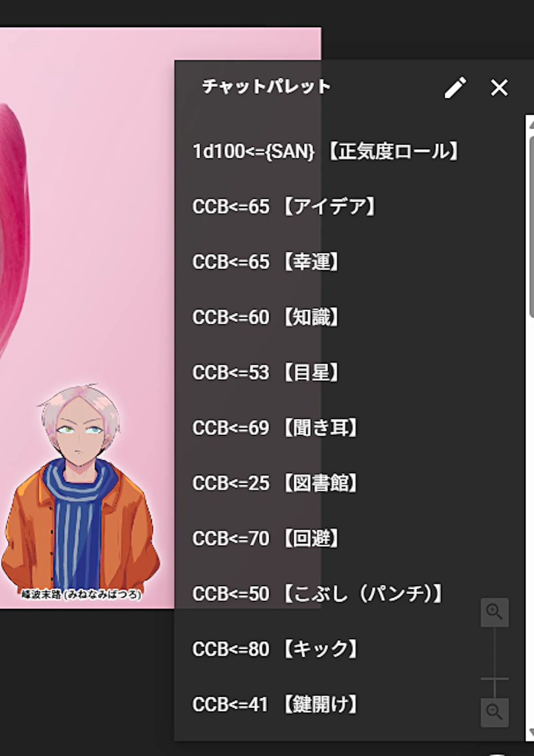Edit the chat palette with pencil icon
The height and width of the screenshot is (756, 534).
[455, 87]
